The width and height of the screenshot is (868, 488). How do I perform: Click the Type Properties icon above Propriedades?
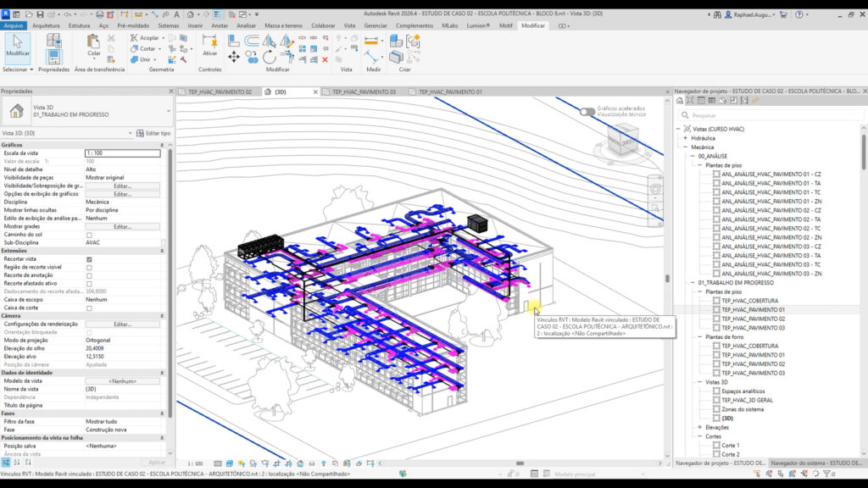(x=53, y=40)
